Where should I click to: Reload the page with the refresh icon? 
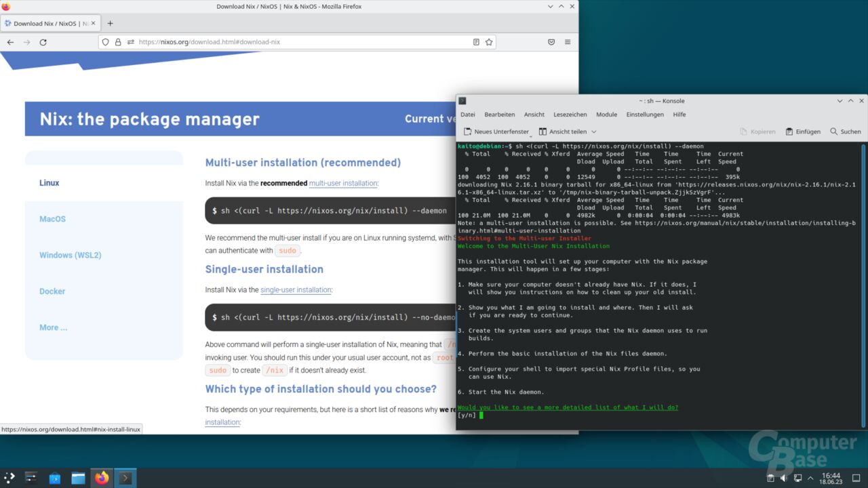point(43,41)
